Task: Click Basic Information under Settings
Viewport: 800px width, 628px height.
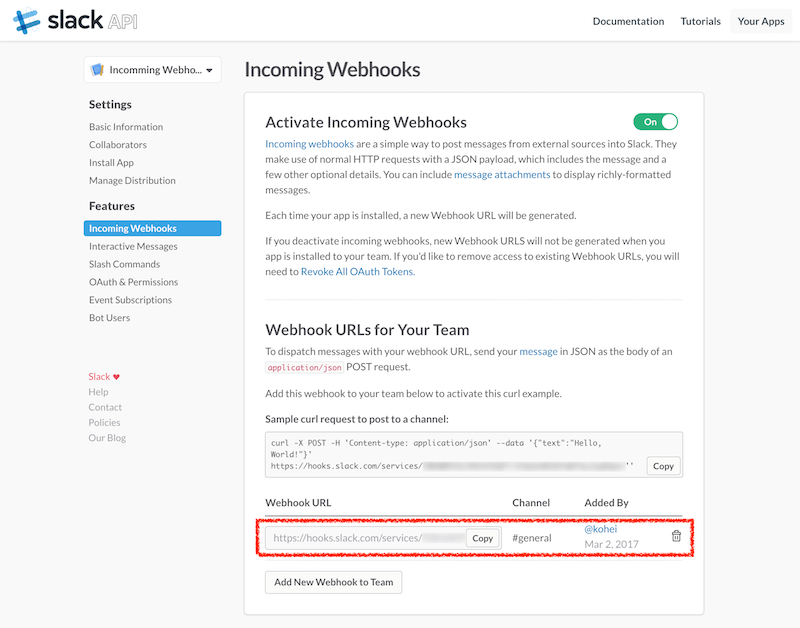Action: tap(126, 127)
